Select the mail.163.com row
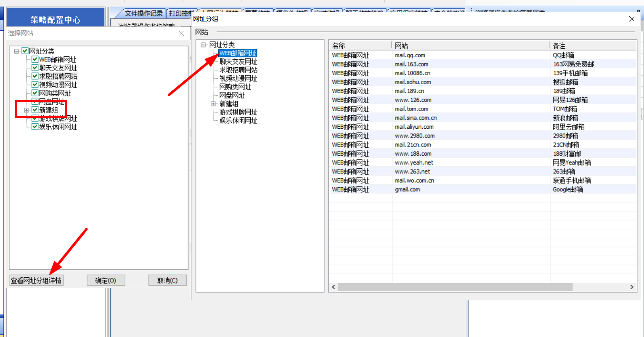 pos(411,64)
